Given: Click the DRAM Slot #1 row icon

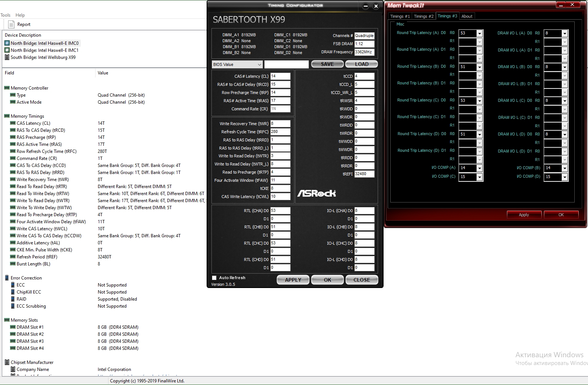Looking at the screenshot, I should [13, 327].
